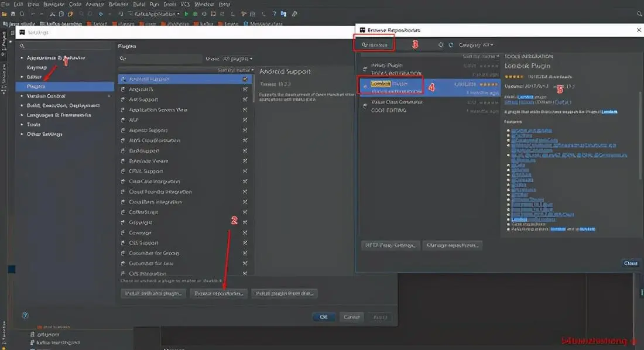
Task: Click plugin icon beside AngularJS row
Action: (x=123, y=89)
